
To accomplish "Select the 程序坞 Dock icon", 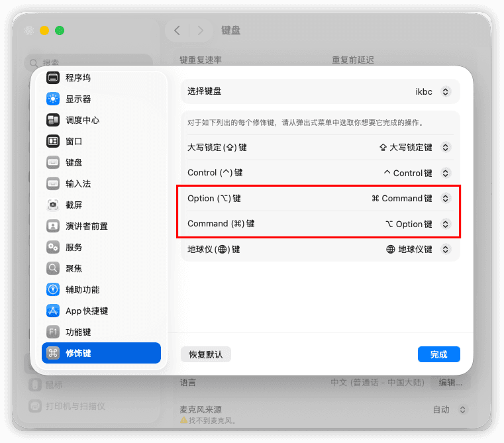I will point(53,77).
